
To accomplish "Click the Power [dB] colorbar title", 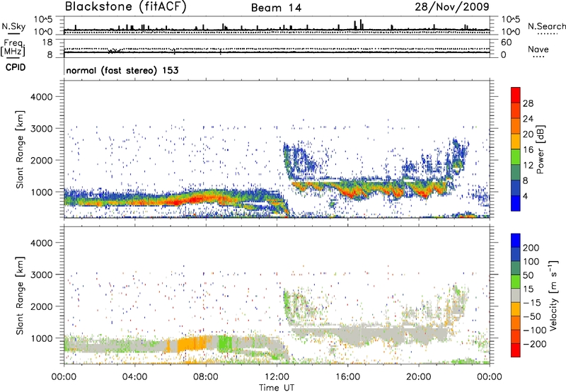I will pos(541,149).
